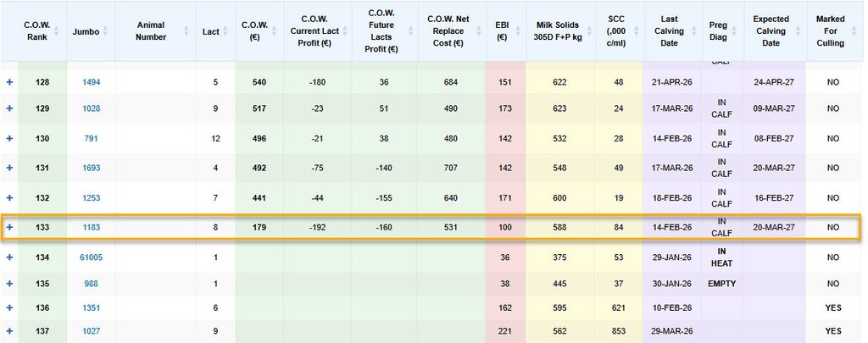Select EBI value 221
Viewport: 868px width, 343px height.
click(505, 331)
